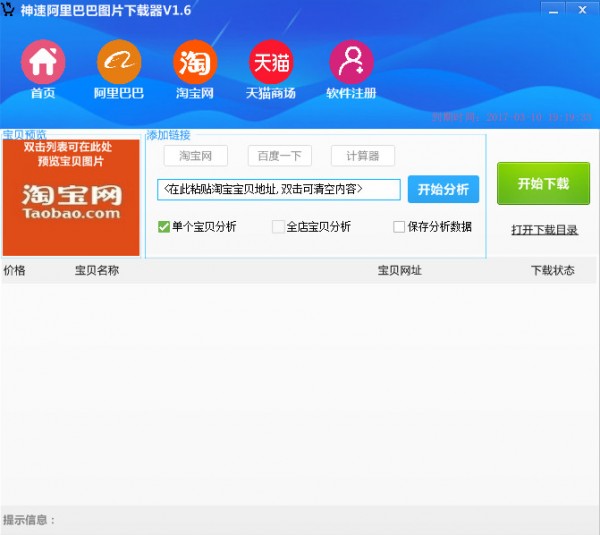Viewport: 600px width, 535px height.
Task: Toggle 保存分析数据 save analysis data checkbox
Action: click(399, 227)
